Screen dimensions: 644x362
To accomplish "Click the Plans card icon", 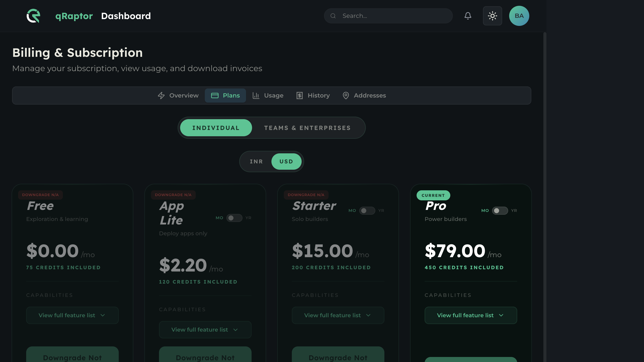I will [x=215, y=96].
